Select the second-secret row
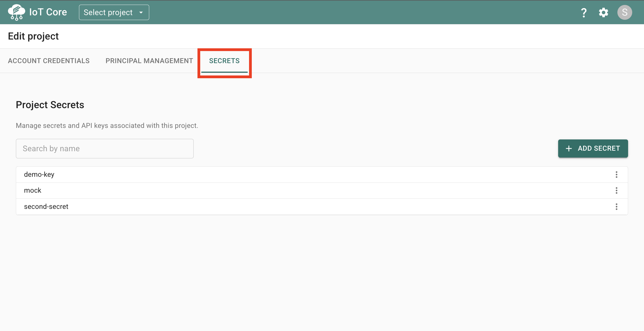The image size is (644, 331). click(322, 207)
